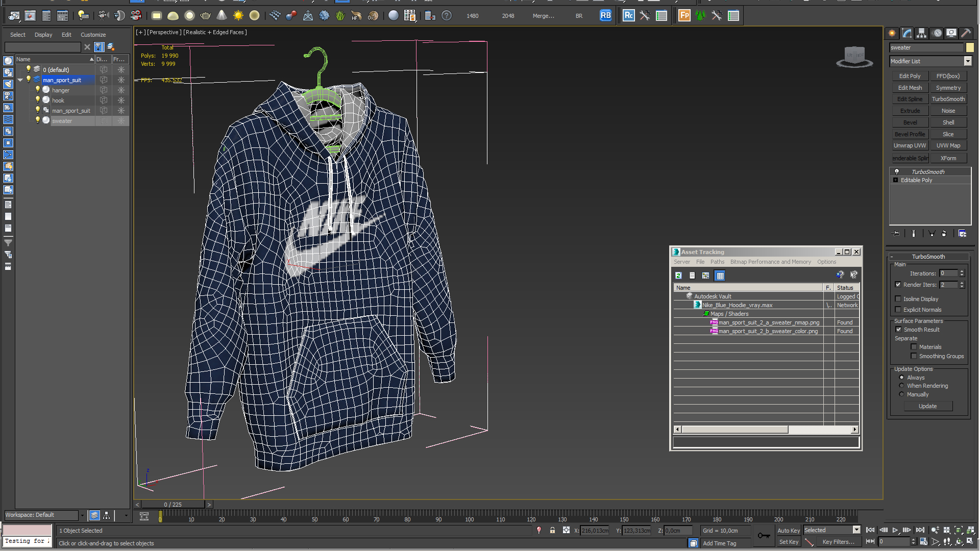This screenshot has width=980, height=551.
Task: Click the cone primitive toolbar icon
Action: point(222,16)
